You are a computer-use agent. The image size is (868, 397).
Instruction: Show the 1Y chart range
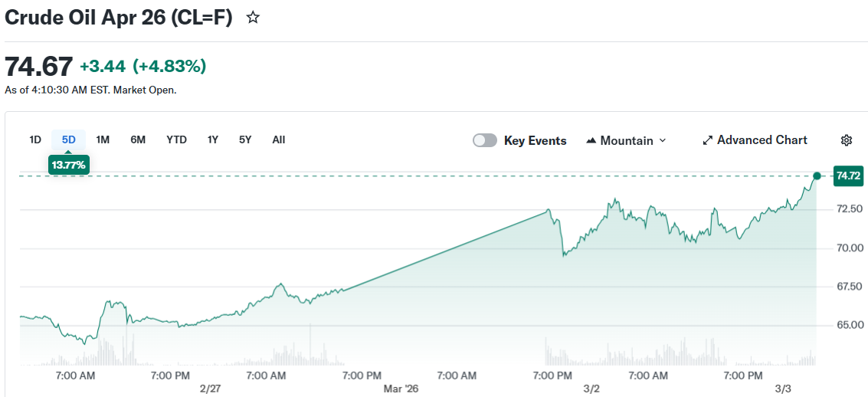click(x=213, y=139)
